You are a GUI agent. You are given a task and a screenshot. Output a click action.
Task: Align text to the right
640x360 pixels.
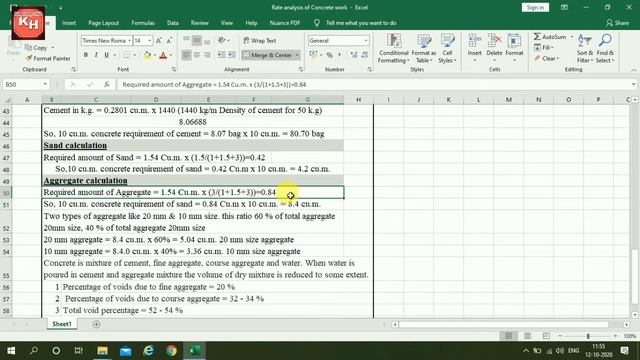pyautogui.click(x=207, y=55)
